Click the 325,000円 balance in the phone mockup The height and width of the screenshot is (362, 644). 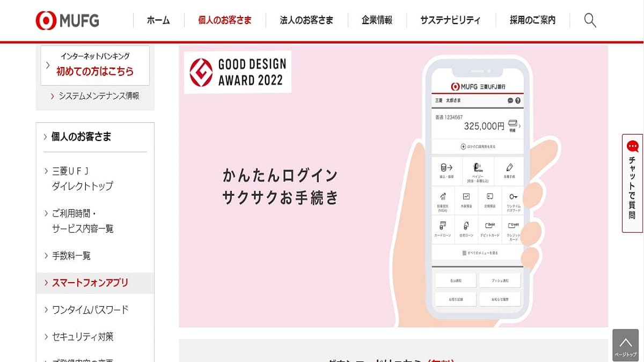pyautogui.click(x=484, y=127)
